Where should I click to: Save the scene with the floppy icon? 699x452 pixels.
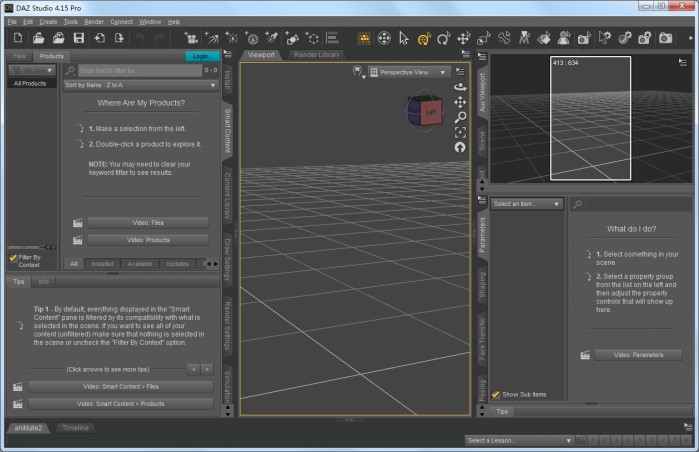click(79, 38)
